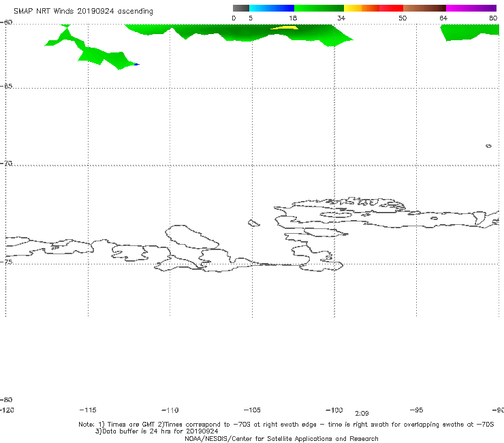The image size is (504, 443).
Task: Click the 'Times are GMT' note line
Action: [286, 425]
